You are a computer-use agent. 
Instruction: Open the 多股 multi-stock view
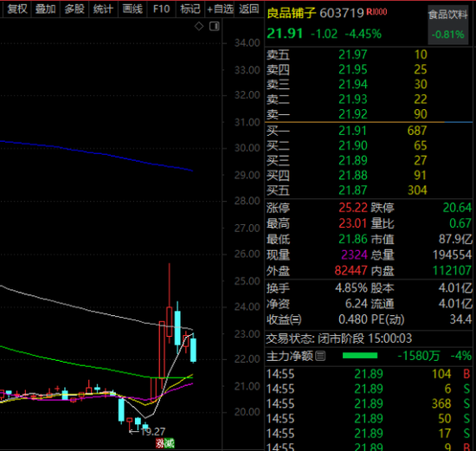[74, 10]
